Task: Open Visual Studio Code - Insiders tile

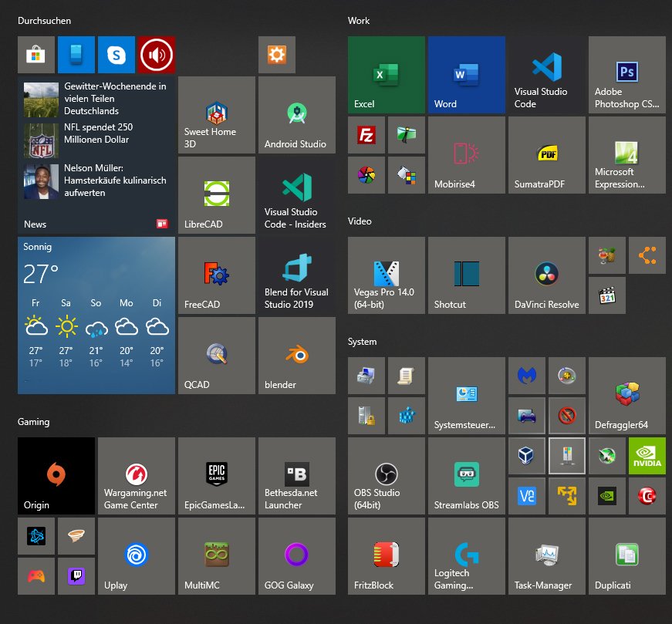Action: (x=297, y=195)
